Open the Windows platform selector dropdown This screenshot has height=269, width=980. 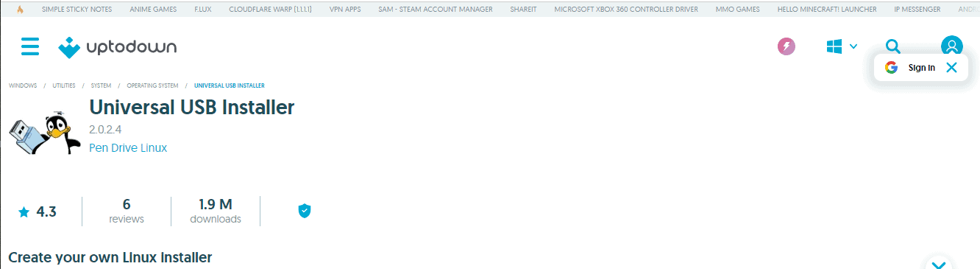[842, 46]
